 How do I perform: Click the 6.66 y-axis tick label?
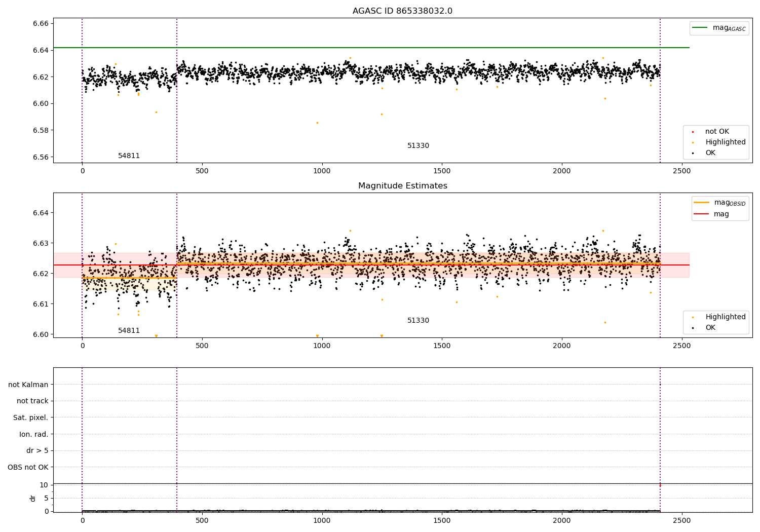41,24
